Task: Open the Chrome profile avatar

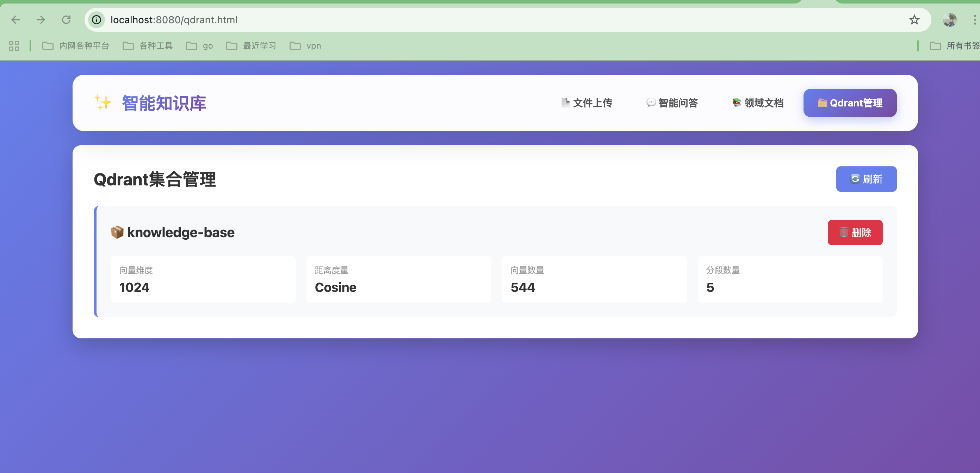Action: (949, 20)
